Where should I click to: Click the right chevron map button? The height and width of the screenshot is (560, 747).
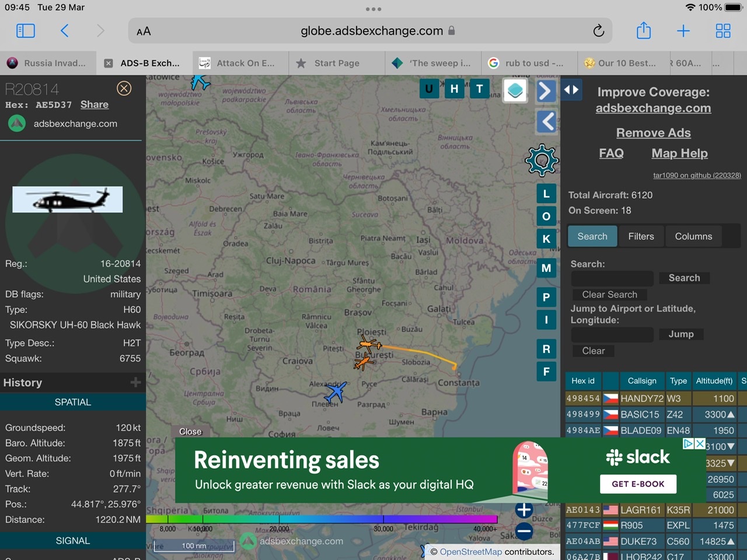coord(546,91)
